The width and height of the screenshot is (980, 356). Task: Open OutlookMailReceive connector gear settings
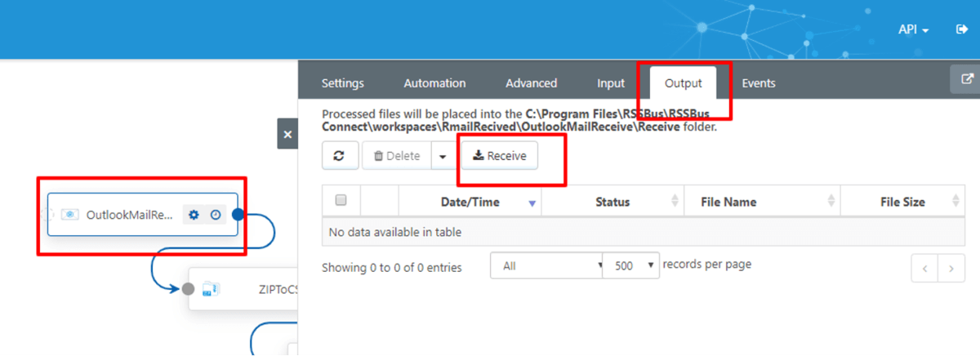point(194,215)
